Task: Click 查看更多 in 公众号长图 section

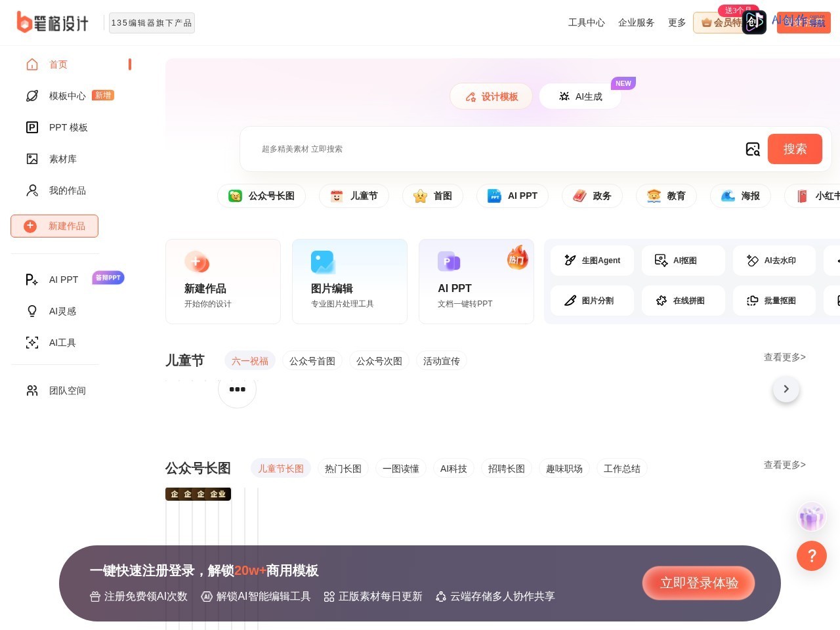Action: click(x=785, y=465)
